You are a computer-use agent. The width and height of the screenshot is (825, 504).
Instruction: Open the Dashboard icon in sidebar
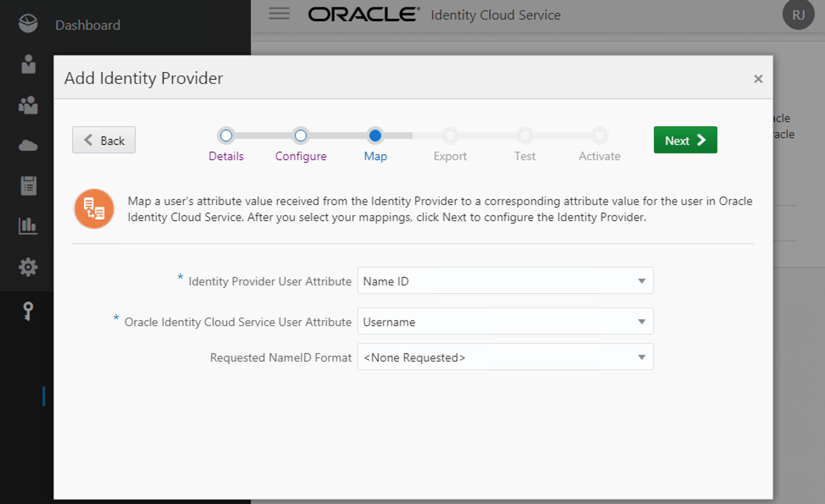pyautogui.click(x=28, y=23)
